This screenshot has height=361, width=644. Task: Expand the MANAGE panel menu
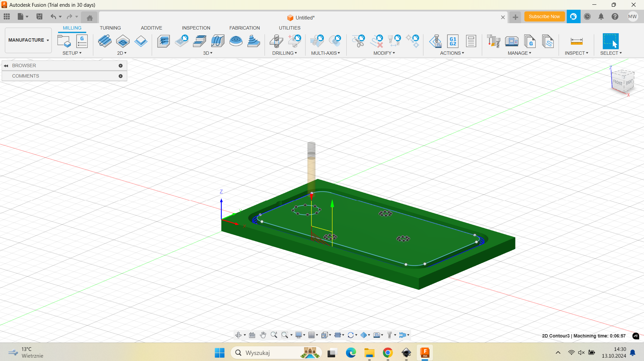[x=519, y=53]
